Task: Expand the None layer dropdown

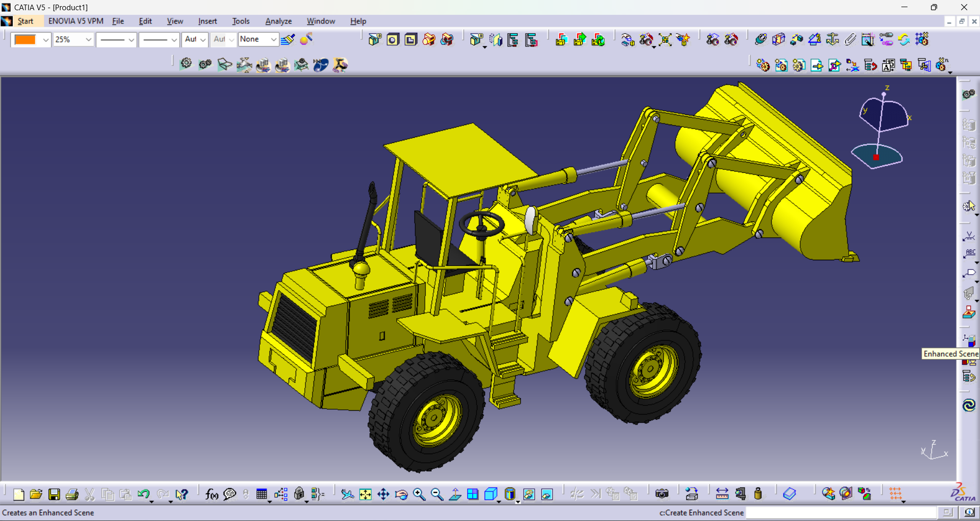Action: click(273, 39)
